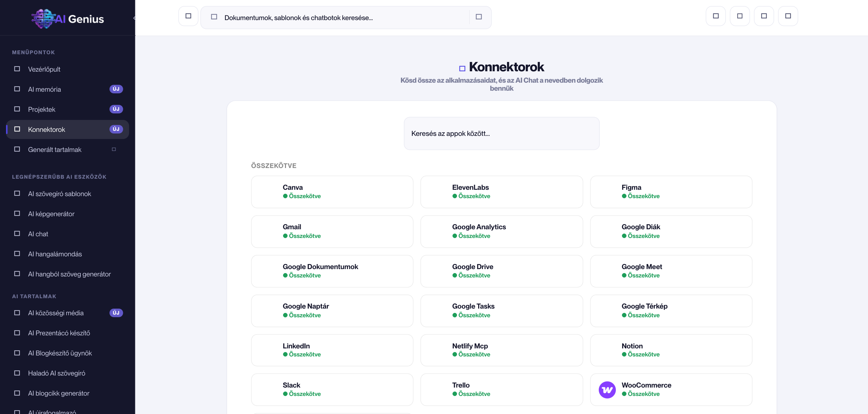Open the Figma connector card
868x414 pixels.
pos(671,192)
